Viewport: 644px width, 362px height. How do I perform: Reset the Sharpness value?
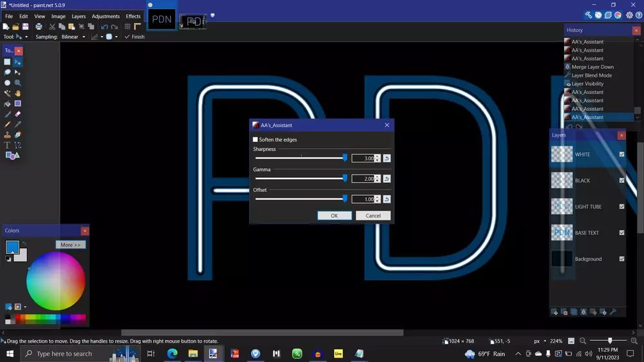387,158
